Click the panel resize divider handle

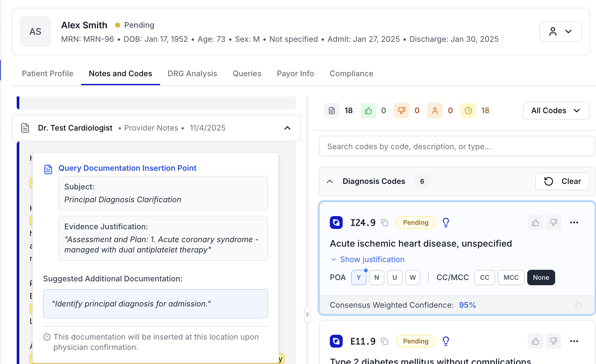pos(307,314)
